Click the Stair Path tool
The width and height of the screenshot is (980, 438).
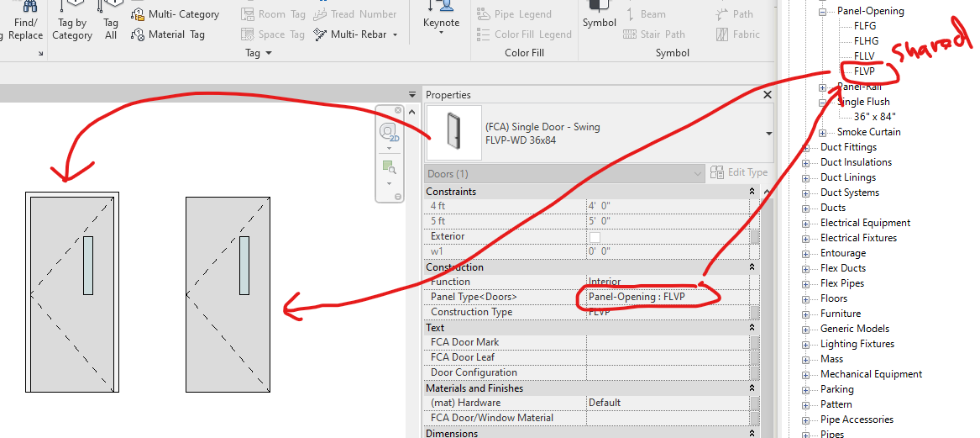point(654,34)
